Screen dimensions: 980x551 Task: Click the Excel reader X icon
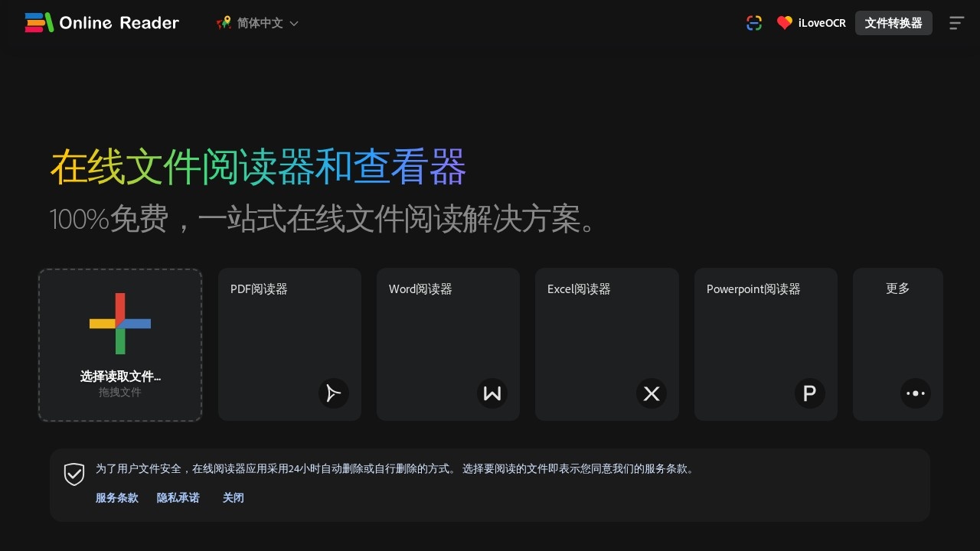651,393
